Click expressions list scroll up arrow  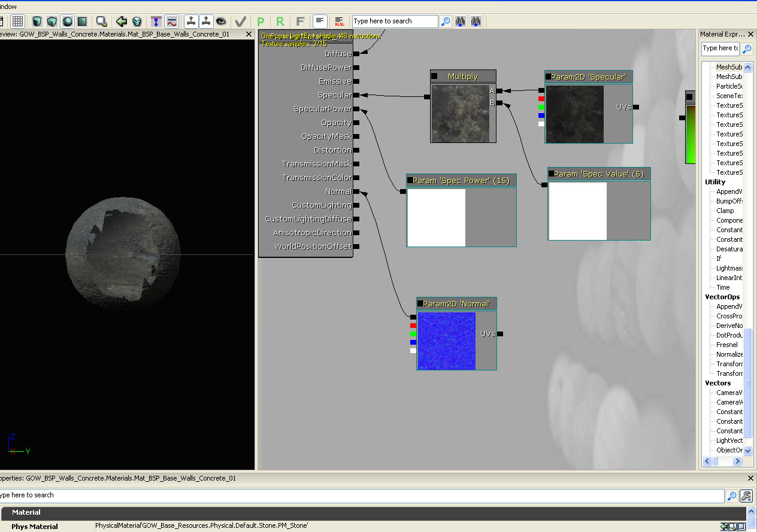click(x=747, y=66)
